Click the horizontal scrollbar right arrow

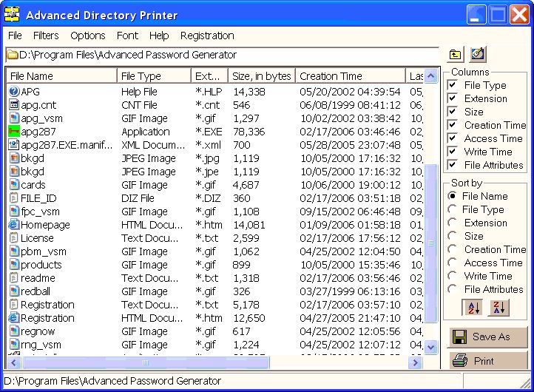coord(415,362)
